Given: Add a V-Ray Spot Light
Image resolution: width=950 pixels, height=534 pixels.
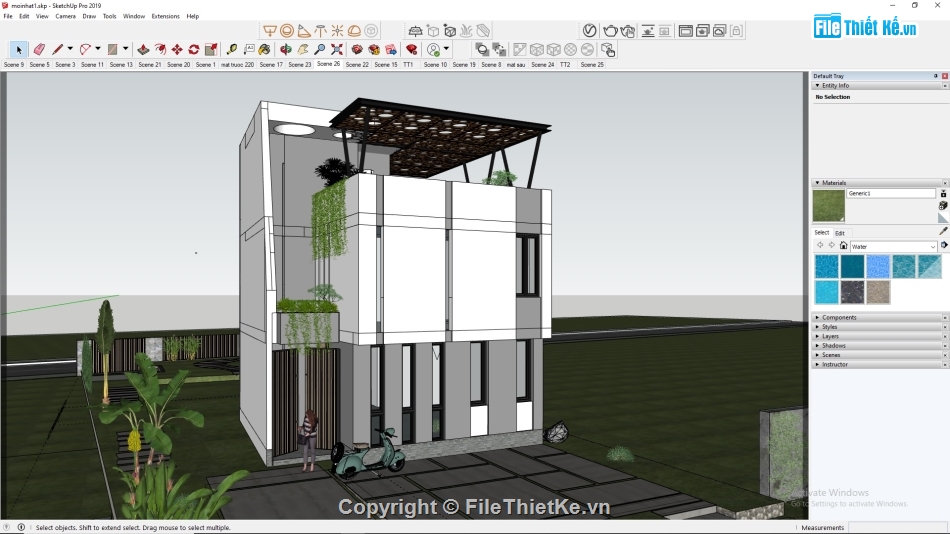Looking at the screenshot, I should (304, 30).
